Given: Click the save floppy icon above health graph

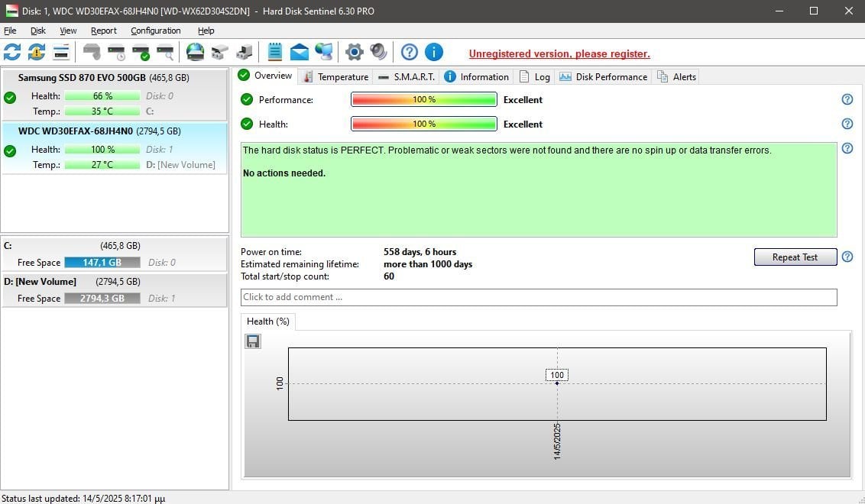Looking at the screenshot, I should point(253,341).
